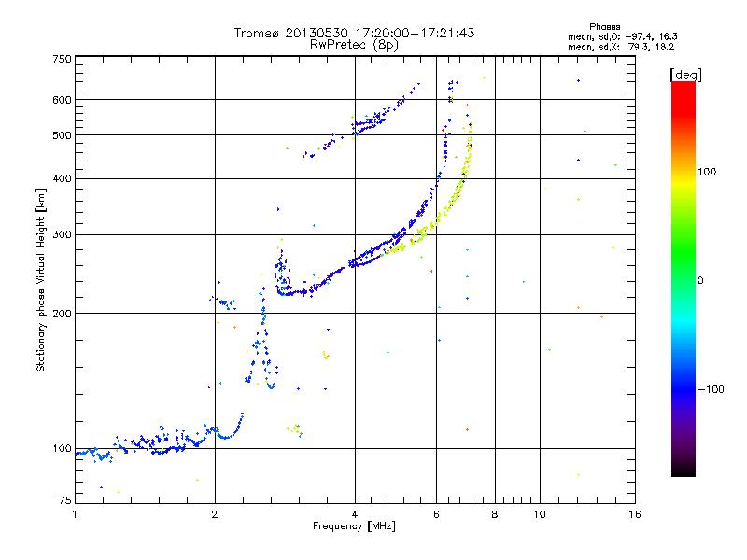Click the '500' y-axis tick label
Image resolution: width=747 pixels, height=560 pixels.
(x=62, y=134)
